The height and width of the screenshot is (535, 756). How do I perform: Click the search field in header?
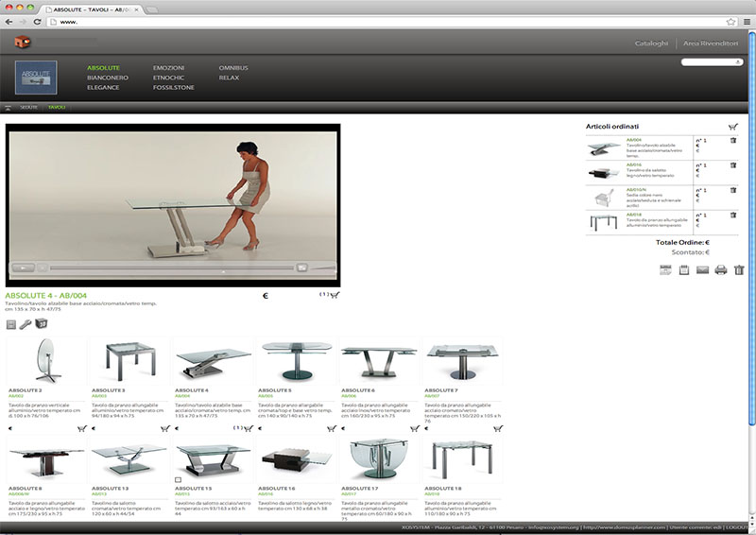tap(712, 61)
